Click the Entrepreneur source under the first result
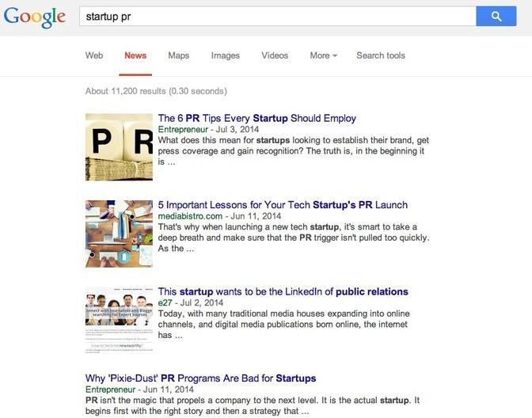Viewport: 532px width, 418px height. click(184, 129)
